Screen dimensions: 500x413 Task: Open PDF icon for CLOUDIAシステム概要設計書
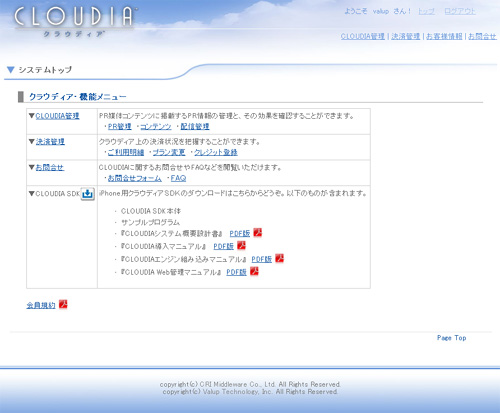258,232
